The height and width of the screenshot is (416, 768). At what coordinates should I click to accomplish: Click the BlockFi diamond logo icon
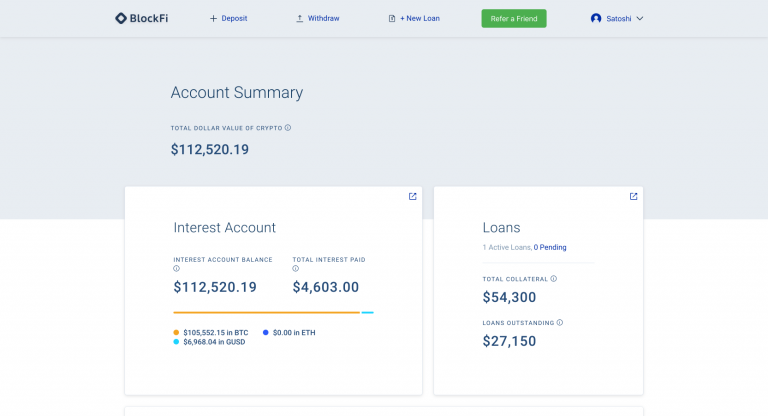(x=120, y=18)
